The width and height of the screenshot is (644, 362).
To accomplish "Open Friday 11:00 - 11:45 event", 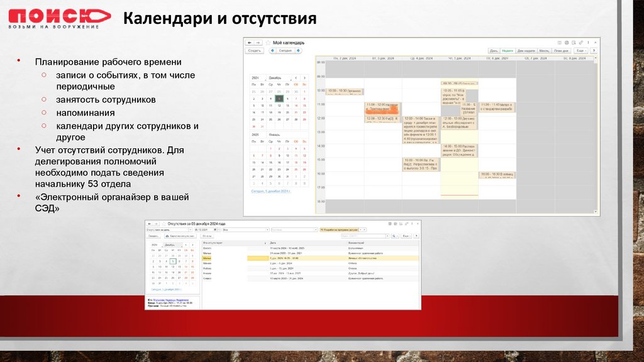I will point(497,107).
